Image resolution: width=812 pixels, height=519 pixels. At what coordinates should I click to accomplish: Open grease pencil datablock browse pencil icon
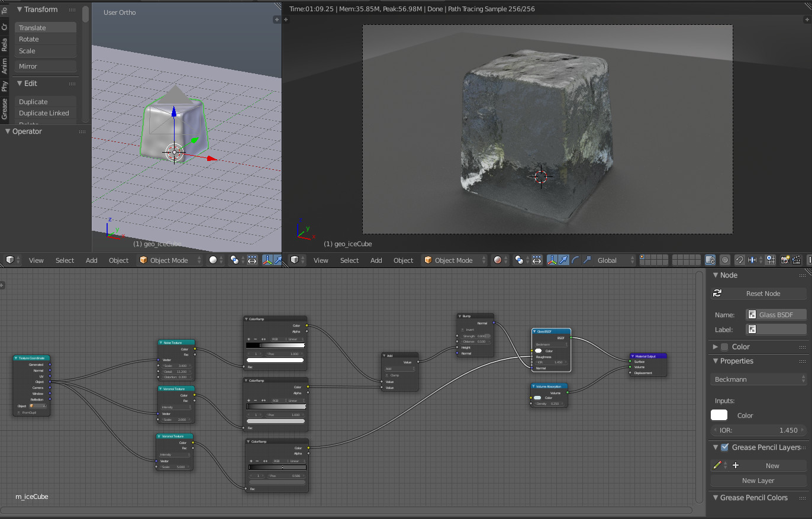coord(720,466)
